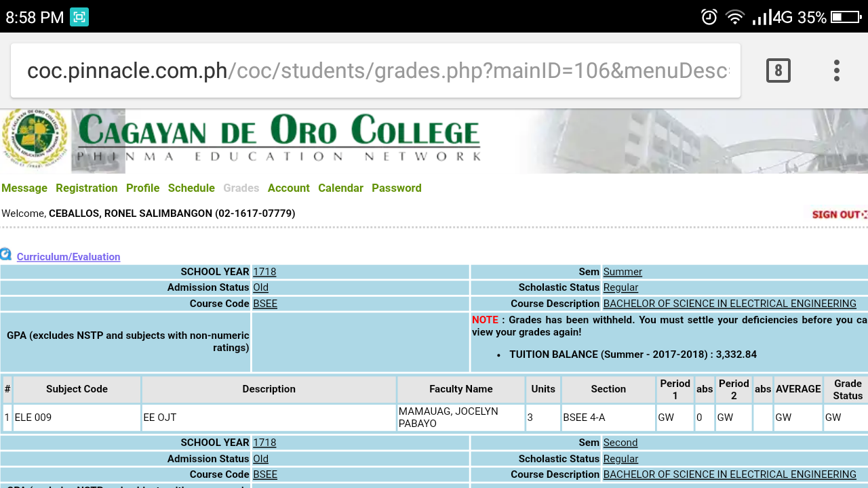Click the Subject Code column header
The height and width of the screenshot is (488, 868).
(77, 389)
